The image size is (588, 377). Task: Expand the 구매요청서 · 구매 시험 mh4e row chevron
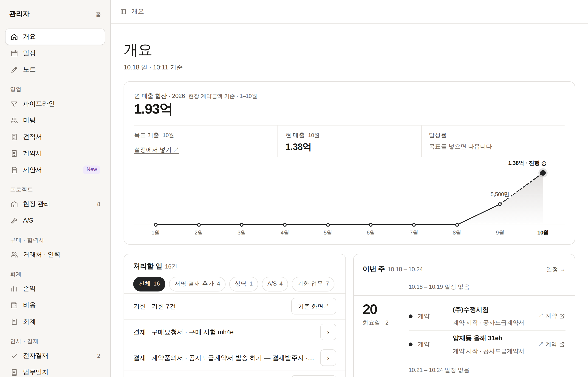(x=328, y=332)
